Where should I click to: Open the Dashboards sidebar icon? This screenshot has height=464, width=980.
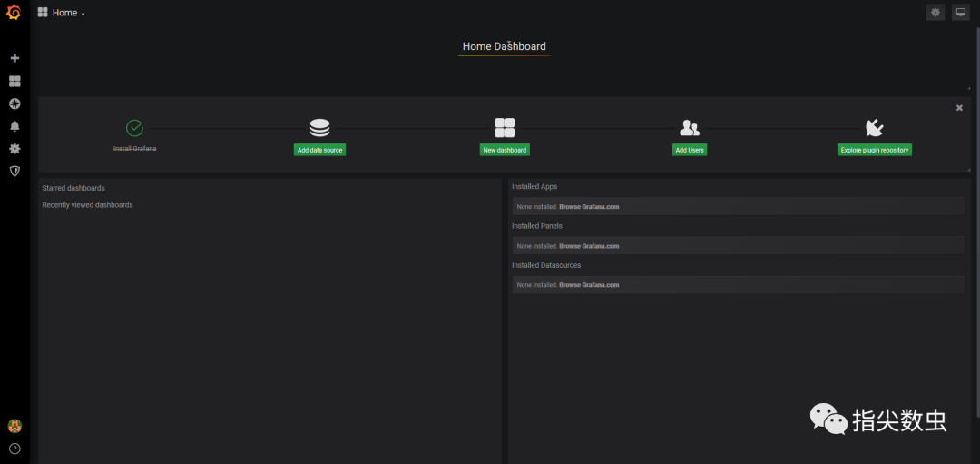coord(15,82)
